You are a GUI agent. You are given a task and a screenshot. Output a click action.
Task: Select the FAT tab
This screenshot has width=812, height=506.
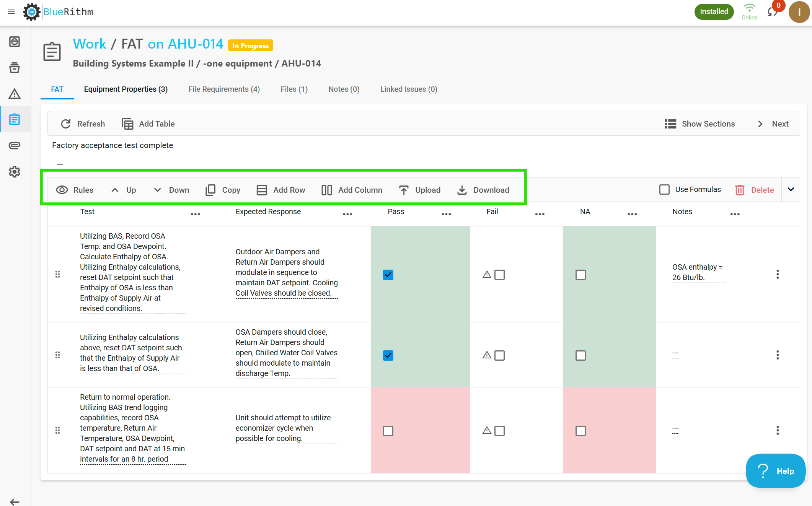57,89
